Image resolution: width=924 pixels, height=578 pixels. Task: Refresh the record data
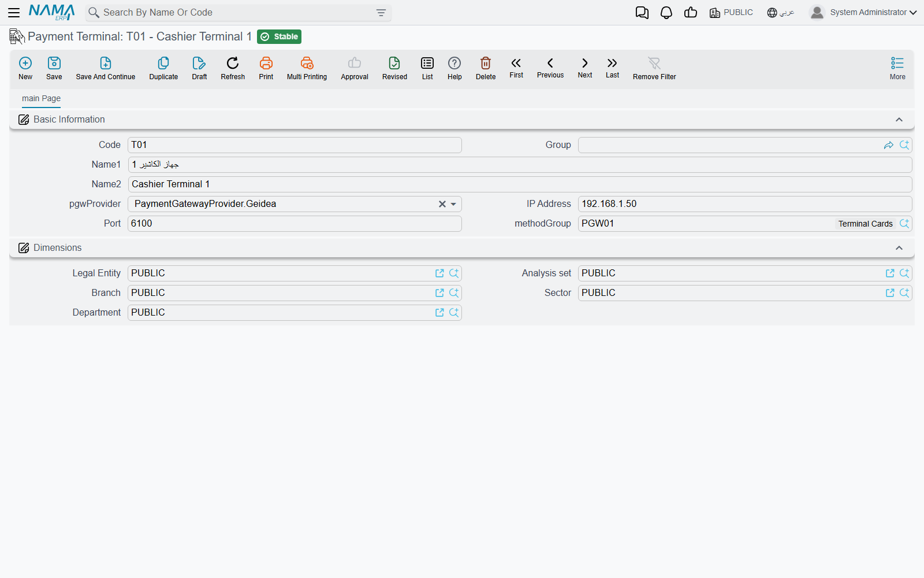click(x=233, y=68)
